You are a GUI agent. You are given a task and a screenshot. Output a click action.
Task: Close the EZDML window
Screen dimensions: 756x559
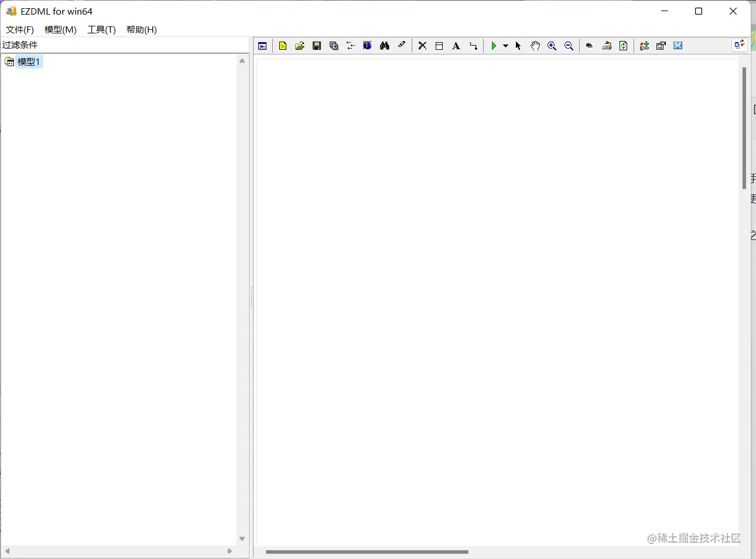point(733,11)
